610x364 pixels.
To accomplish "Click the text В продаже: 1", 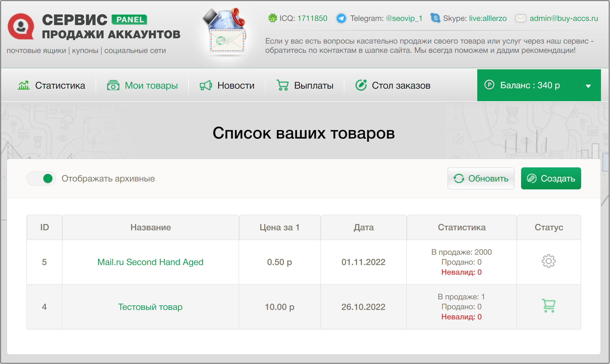I will [x=461, y=297].
